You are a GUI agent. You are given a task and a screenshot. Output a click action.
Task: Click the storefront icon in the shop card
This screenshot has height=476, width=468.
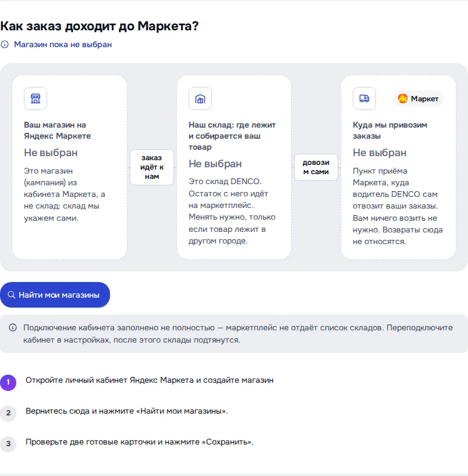[x=36, y=98]
